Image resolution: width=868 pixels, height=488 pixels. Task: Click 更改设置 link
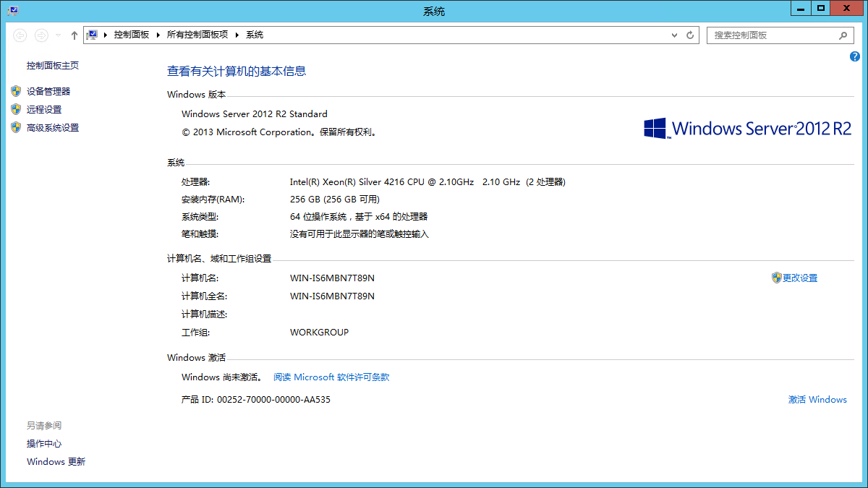800,278
